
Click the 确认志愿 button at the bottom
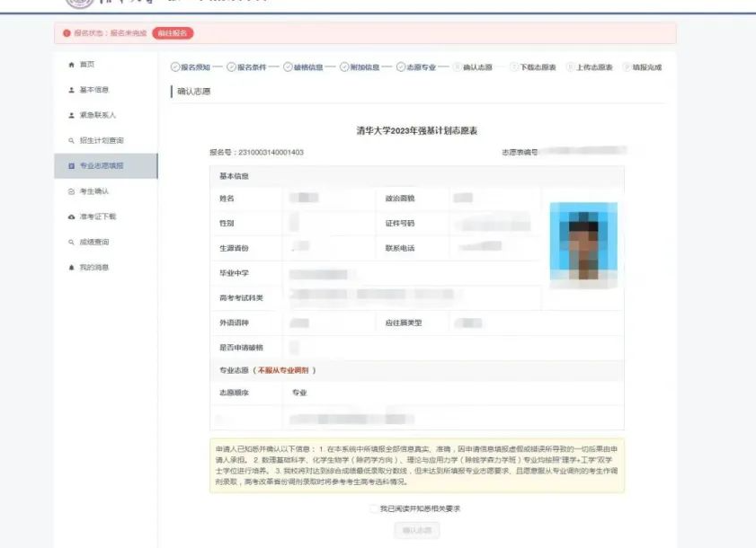tap(417, 530)
